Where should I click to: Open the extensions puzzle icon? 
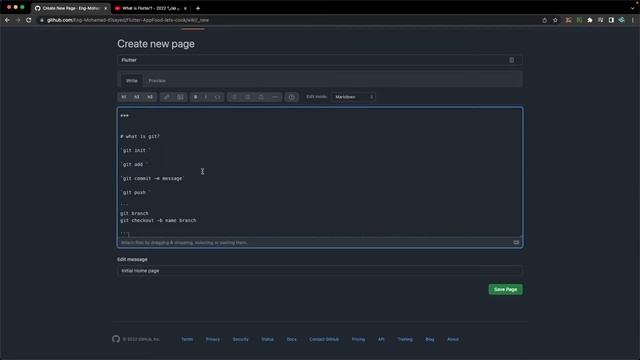[x=590, y=20]
